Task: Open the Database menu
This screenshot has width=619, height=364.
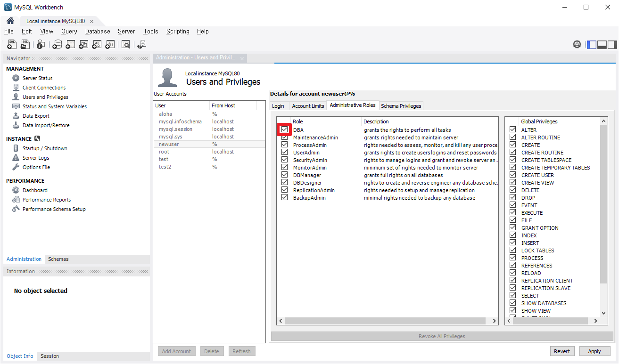Action: (98, 32)
